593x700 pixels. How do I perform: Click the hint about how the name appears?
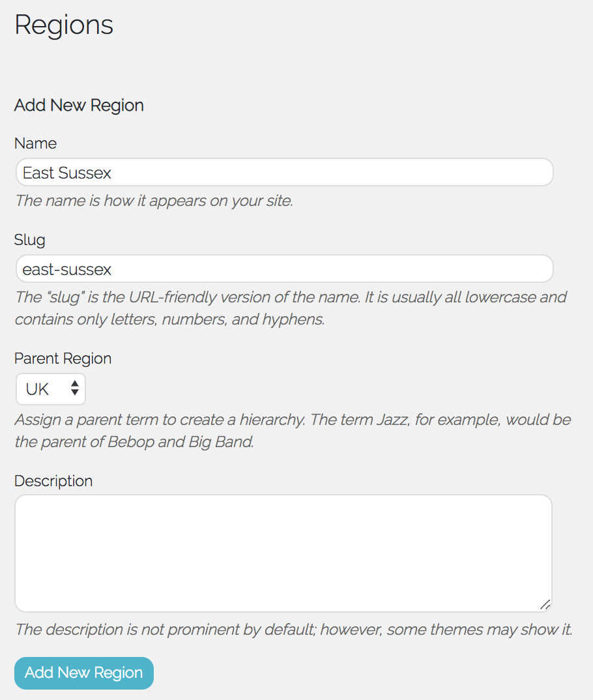tap(154, 201)
